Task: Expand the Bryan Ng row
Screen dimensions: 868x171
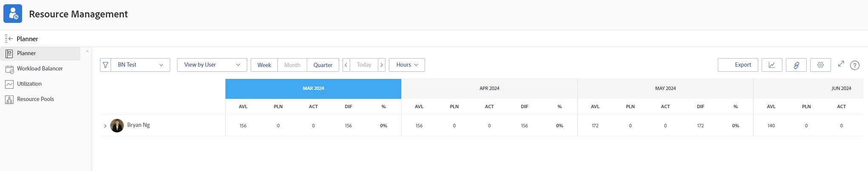Action: (105, 126)
